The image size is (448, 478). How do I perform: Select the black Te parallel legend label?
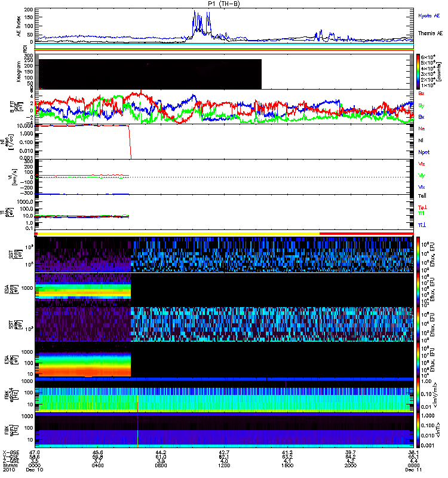point(422,196)
